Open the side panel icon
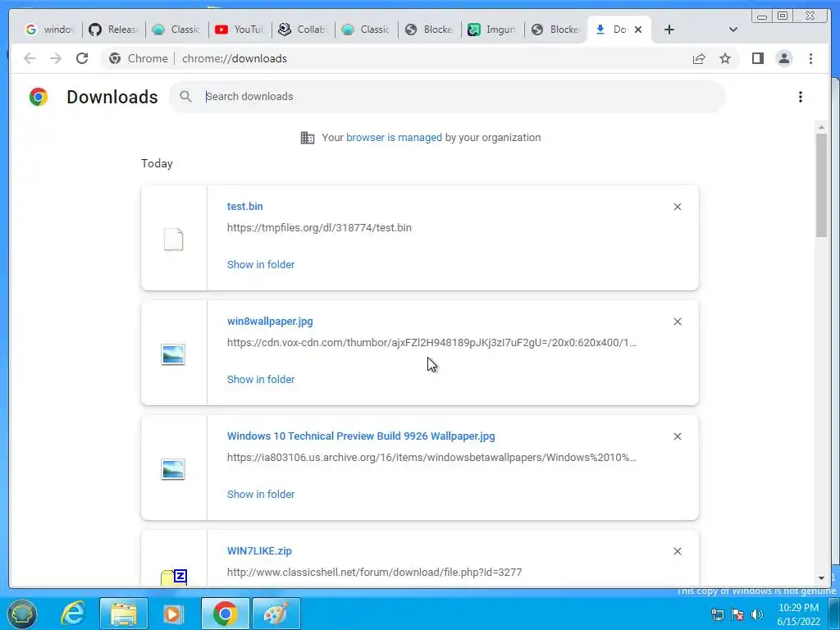This screenshot has width=840, height=630. 757,58
